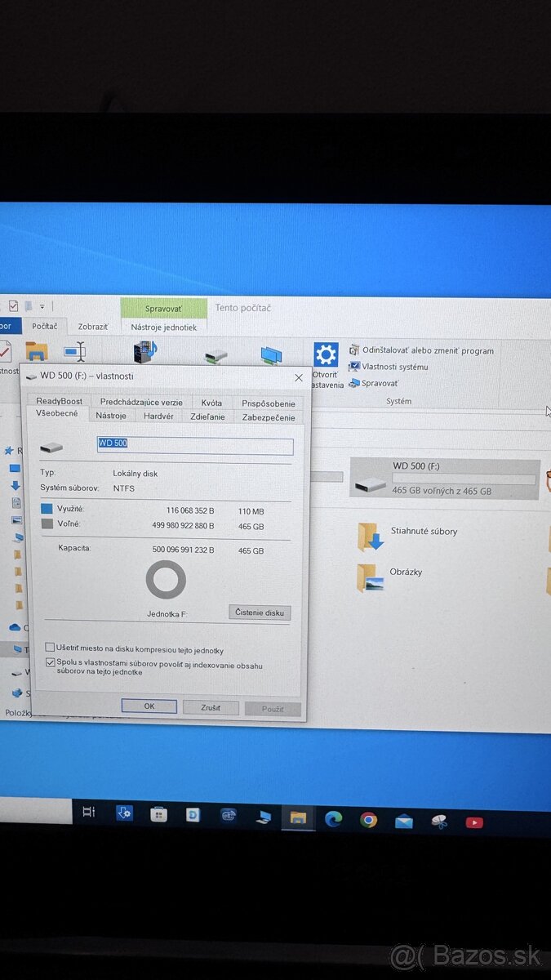Click the quick access star in sidebar
Viewport: 551px width, 980px height.
(x=10, y=450)
